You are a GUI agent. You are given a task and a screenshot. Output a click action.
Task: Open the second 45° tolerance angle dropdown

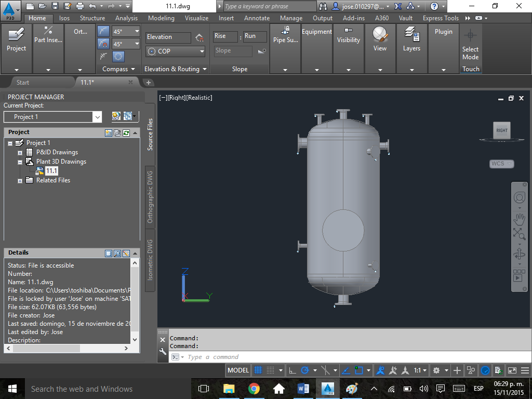pyautogui.click(x=137, y=44)
